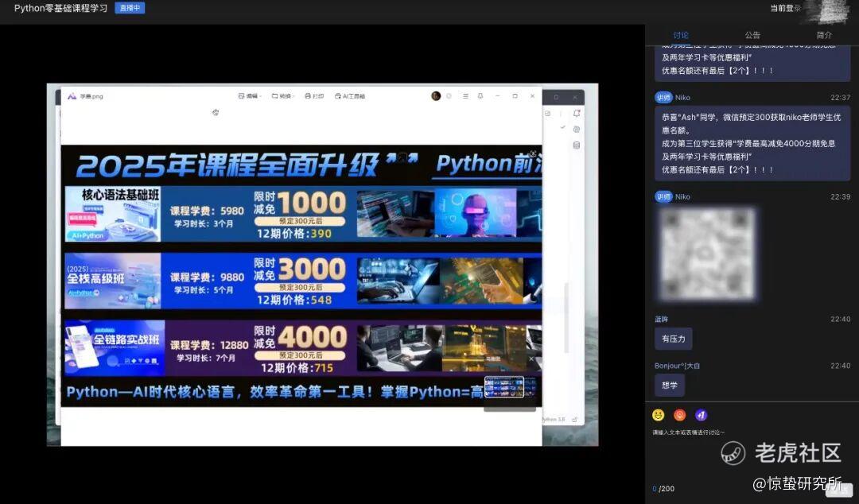Switch to the 讨论 discussion tab
This screenshot has height=504, width=859.
click(681, 35)
